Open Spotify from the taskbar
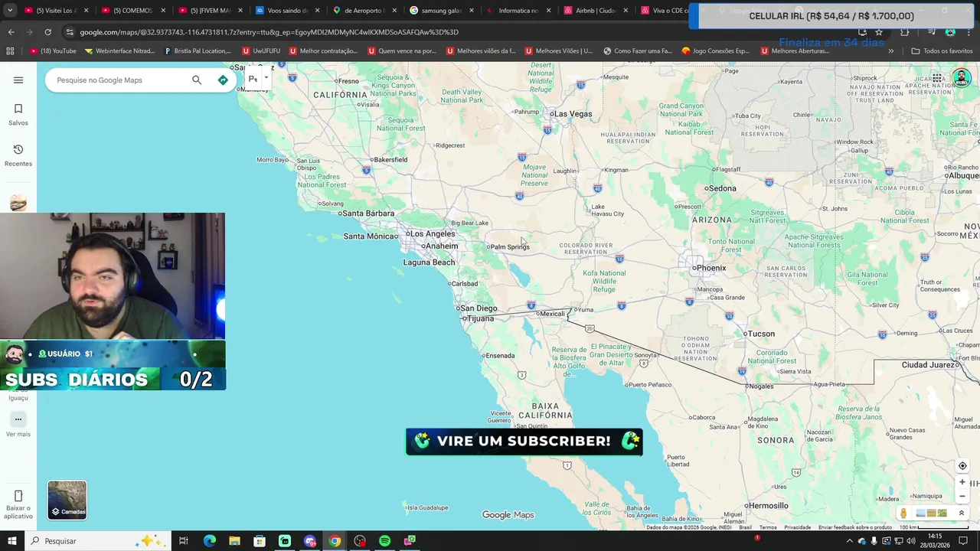The image size is (980, 551). pos(385,541)
